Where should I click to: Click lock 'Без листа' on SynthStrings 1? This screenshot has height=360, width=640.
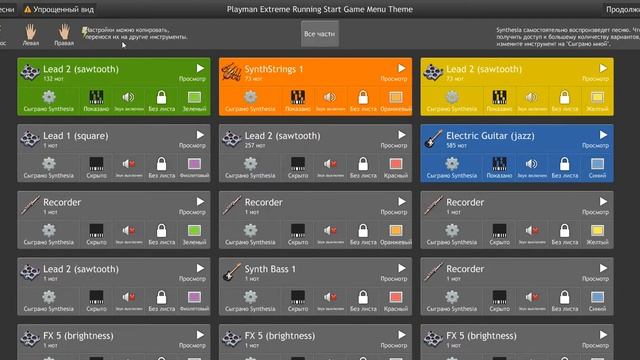[363, 97]
